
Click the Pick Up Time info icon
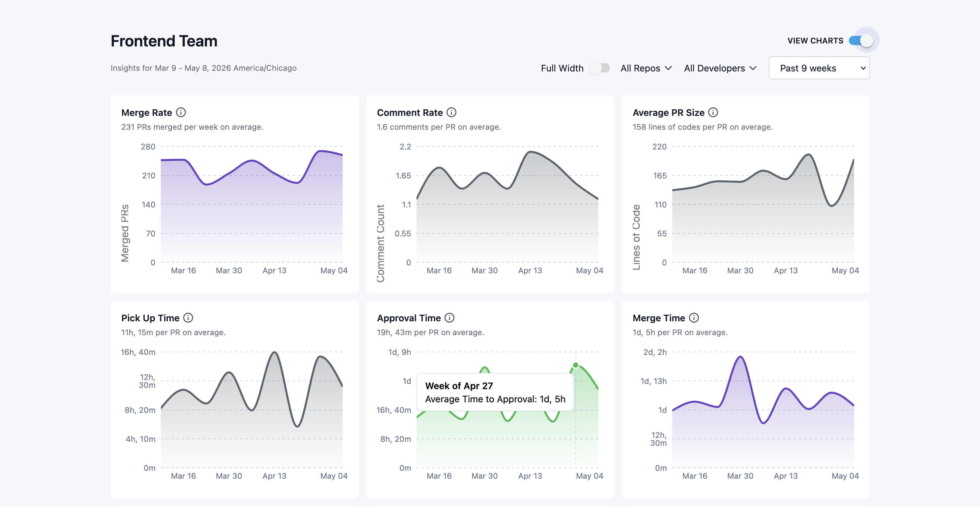(188, 318)
